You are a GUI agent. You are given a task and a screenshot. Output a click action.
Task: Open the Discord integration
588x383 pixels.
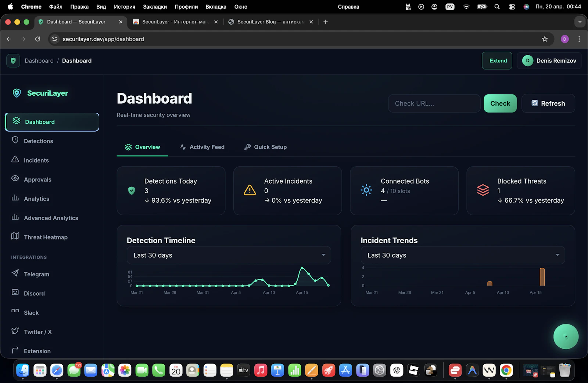(34, 293)
